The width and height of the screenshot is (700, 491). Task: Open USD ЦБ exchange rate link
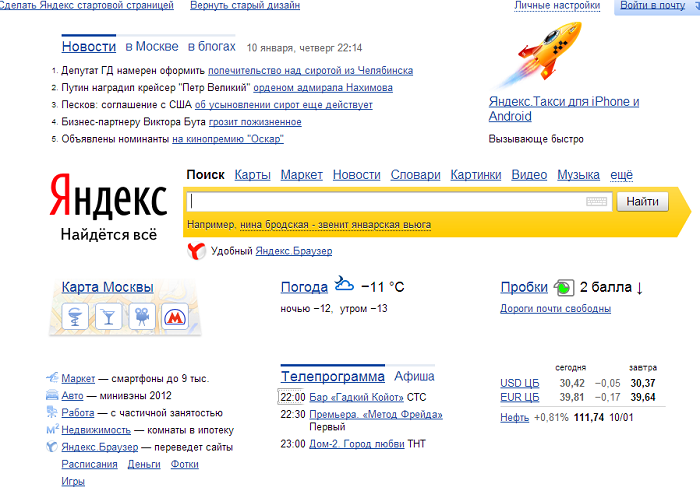pyautogui.click(x=520, y=383)
